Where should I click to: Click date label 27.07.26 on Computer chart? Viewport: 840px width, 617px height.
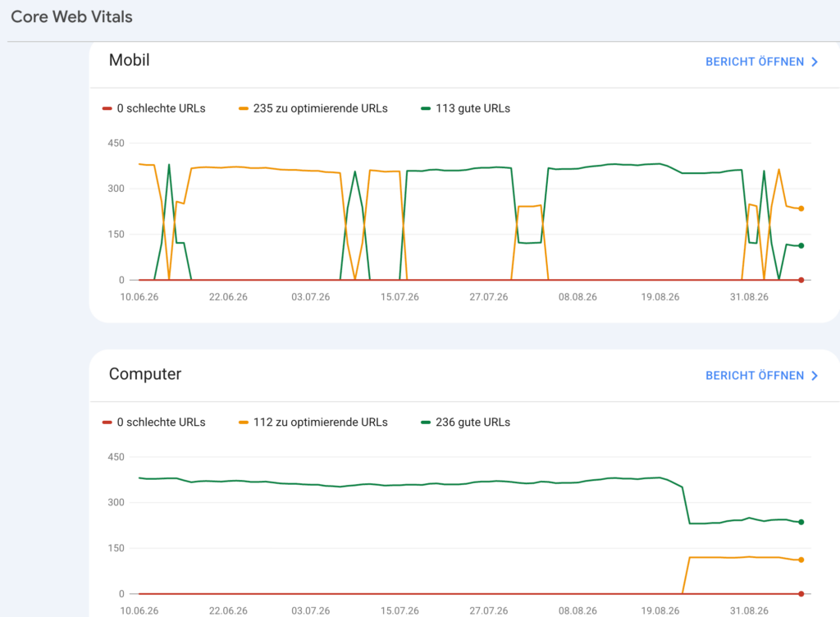[489, 610]
